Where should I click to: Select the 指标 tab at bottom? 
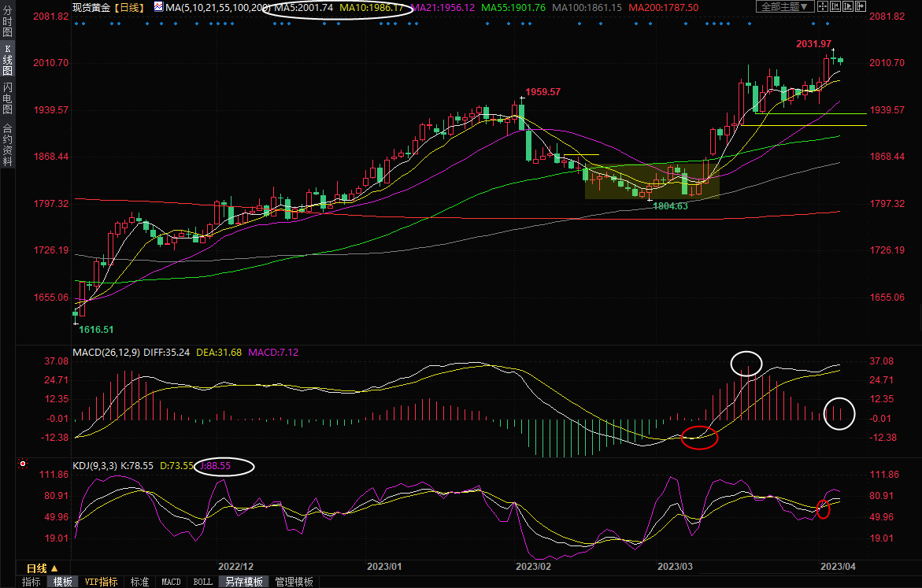tap(31, 582)
